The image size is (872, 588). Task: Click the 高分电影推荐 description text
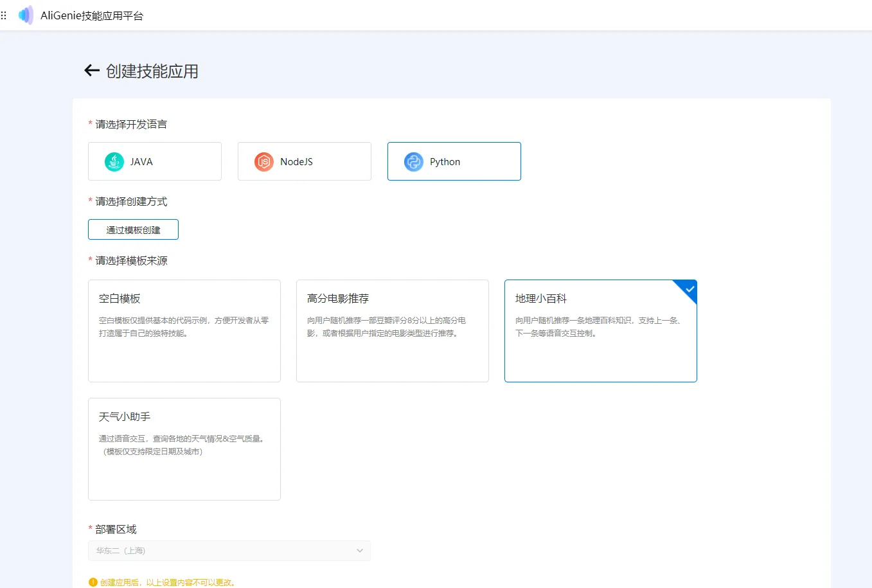pyautogui.click(x=387, y=326)
